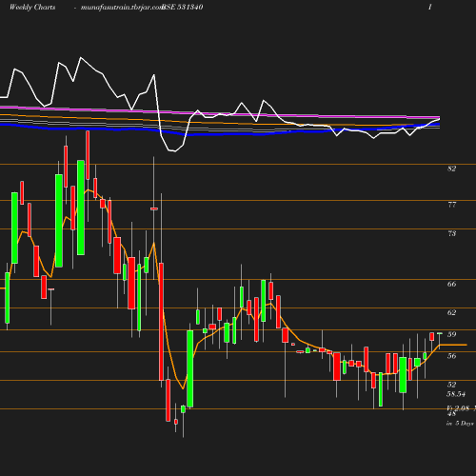Click the 82 price axis label
This screenshot has height=476, width=476.
(451, 169)
